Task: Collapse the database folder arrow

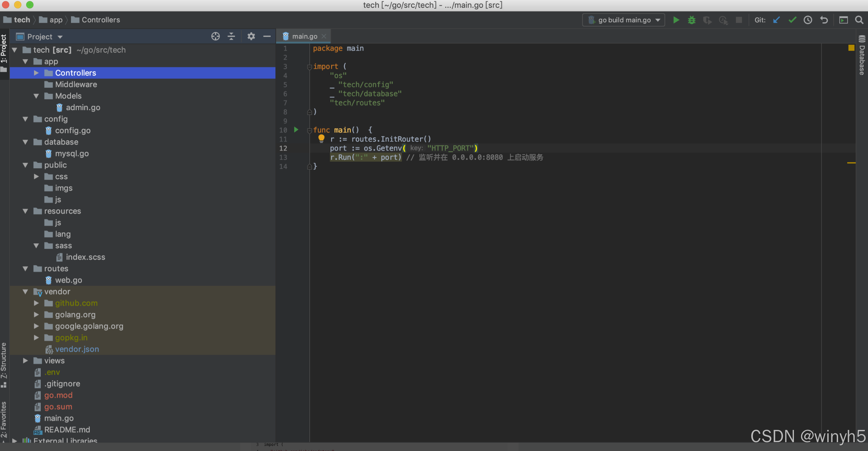Action: click(25, 142)
